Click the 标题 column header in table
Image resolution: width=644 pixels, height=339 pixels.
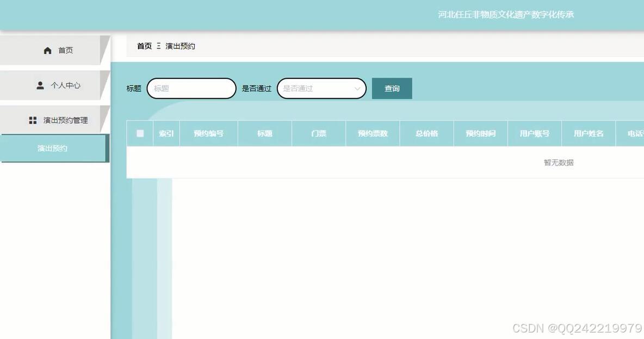265,134
